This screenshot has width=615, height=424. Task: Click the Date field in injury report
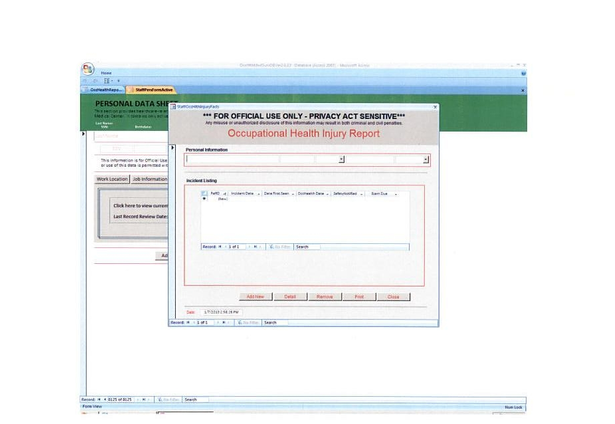coord(221,312)
